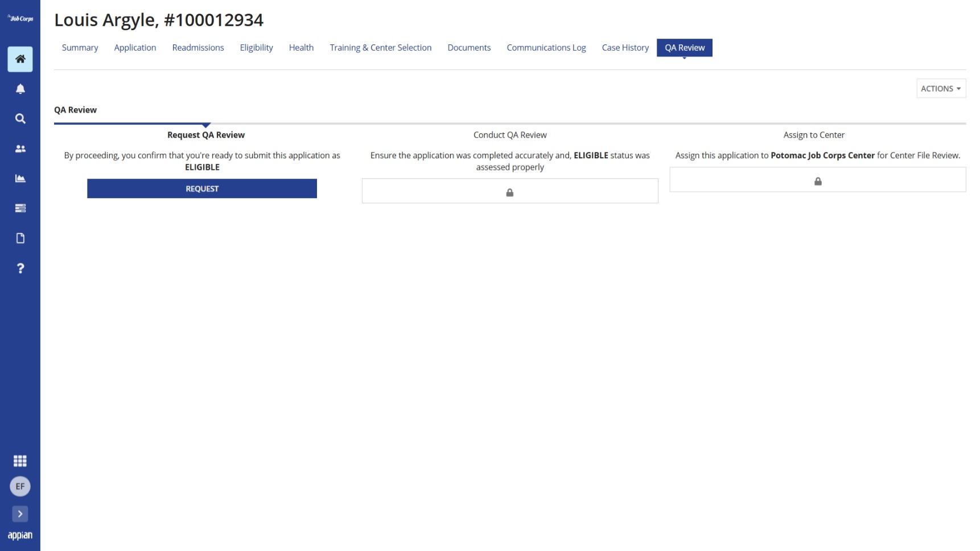The width and height of the screenshot is (980, 551).
Task: Click the Request QA Review step heading
Action: 206,135
